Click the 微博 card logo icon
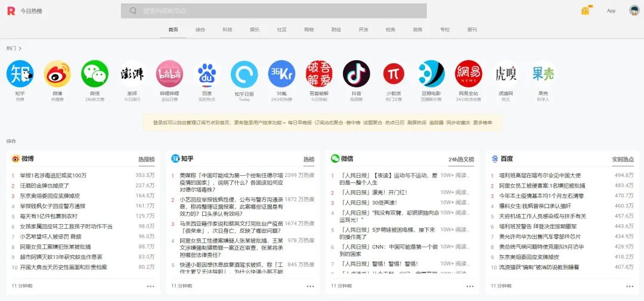Image resolution: width=644 pixels, height=301 pixels. 16,159
